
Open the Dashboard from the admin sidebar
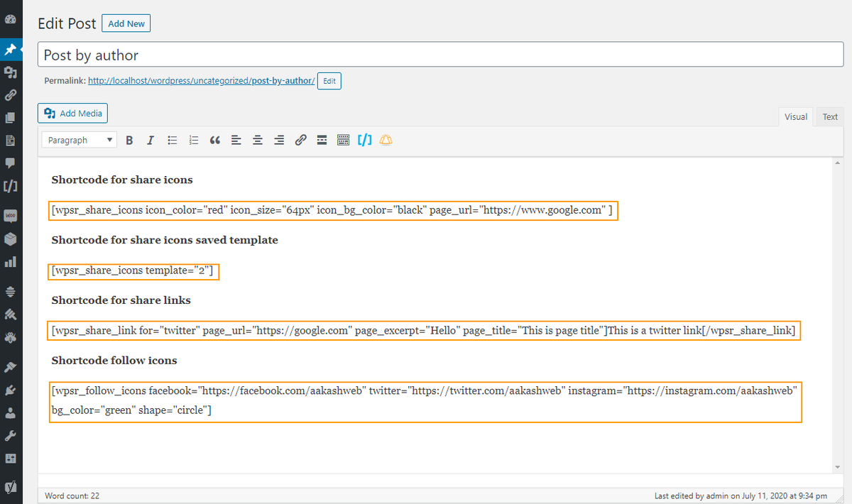point(11,21)
